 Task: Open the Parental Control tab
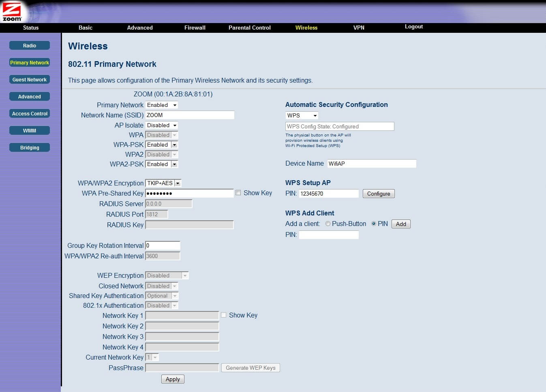(249, 28)
